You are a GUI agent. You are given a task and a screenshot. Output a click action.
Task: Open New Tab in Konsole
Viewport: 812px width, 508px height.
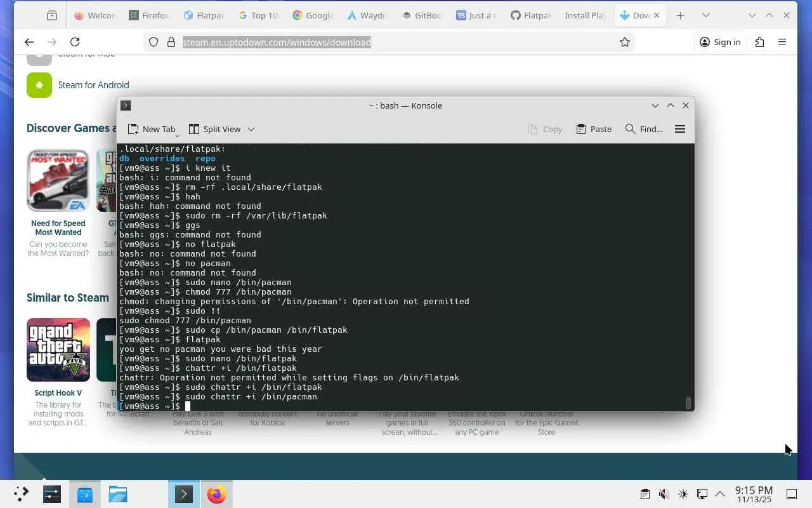point(152,129)
